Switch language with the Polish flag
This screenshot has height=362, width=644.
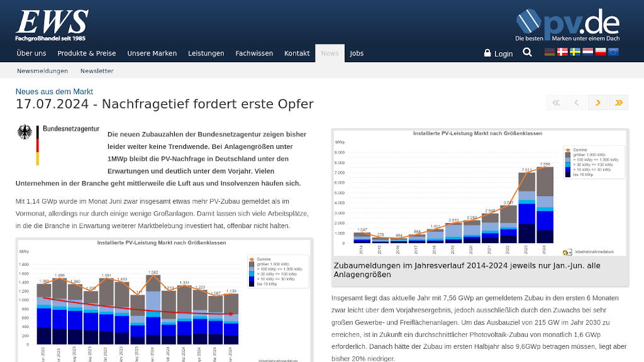601,52
